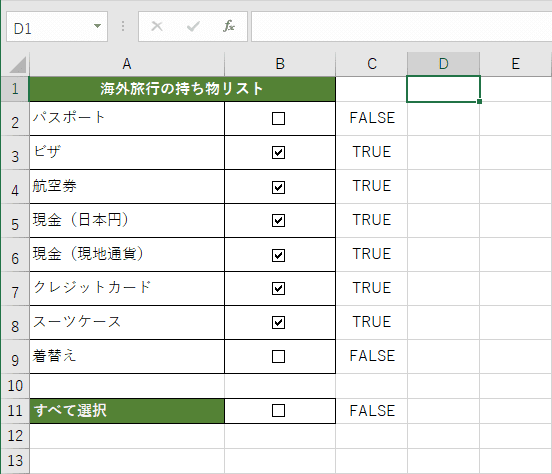Click cell C7 showing TRUE
Image resolution: width=552 pixels, height=474 pixels.
[372, 288]
